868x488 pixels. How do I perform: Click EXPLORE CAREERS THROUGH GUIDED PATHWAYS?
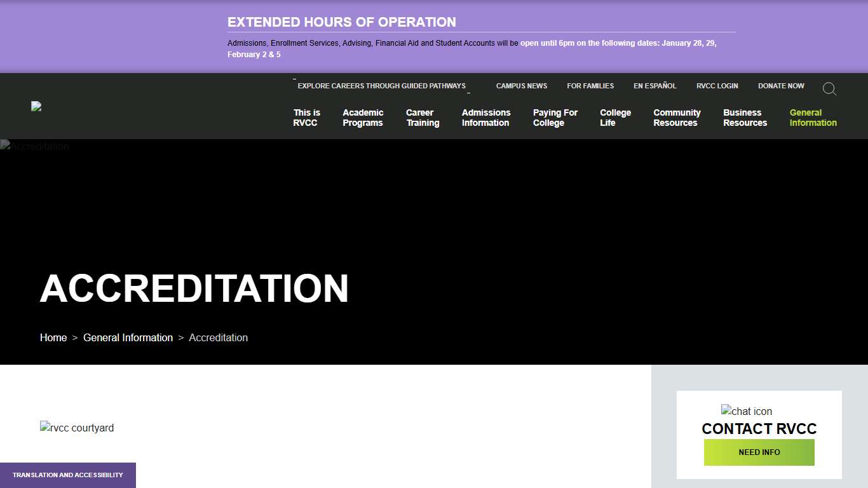point(382,86)
